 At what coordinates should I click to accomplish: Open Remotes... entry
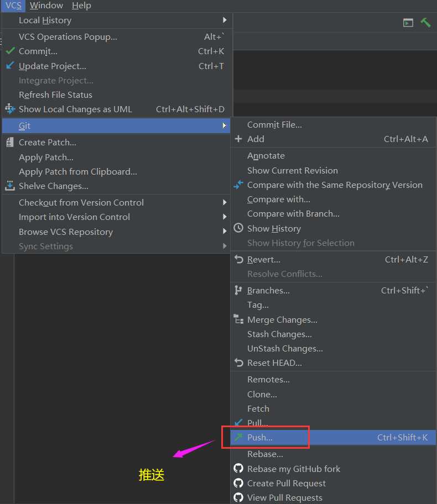(334, 379)
